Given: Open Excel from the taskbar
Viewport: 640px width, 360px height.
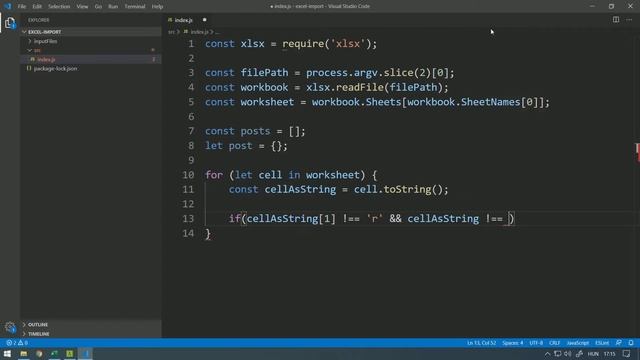Looking at the screenshot, I should 54,353.
